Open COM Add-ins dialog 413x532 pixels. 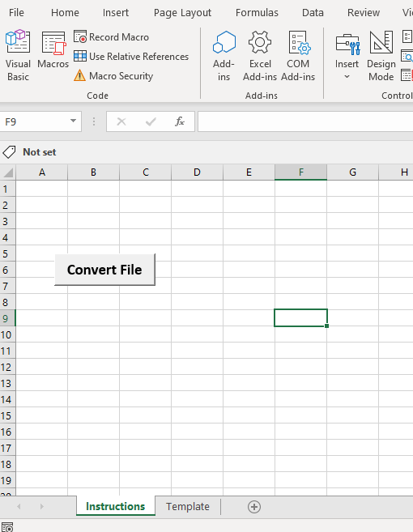(x=298, y=56)
